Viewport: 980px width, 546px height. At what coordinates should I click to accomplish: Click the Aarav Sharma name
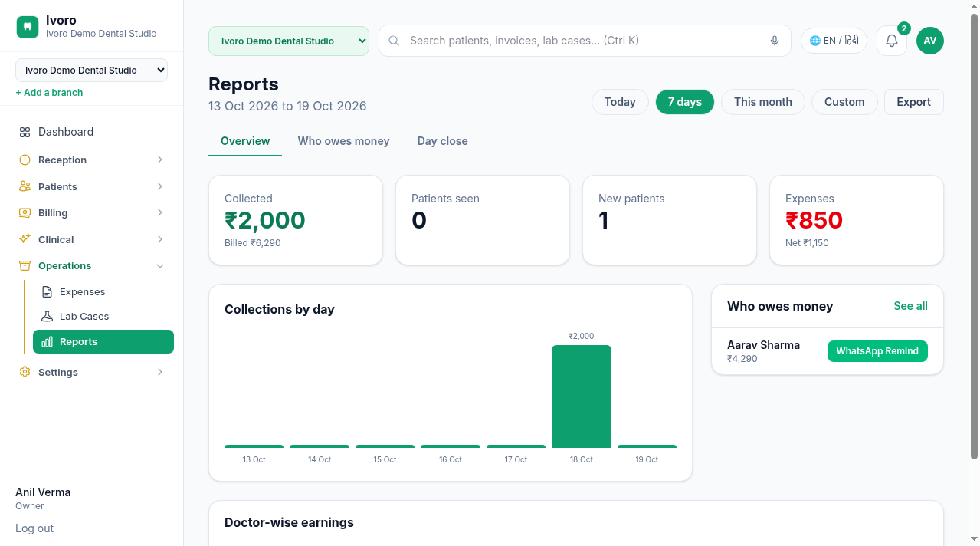(763, 345)
